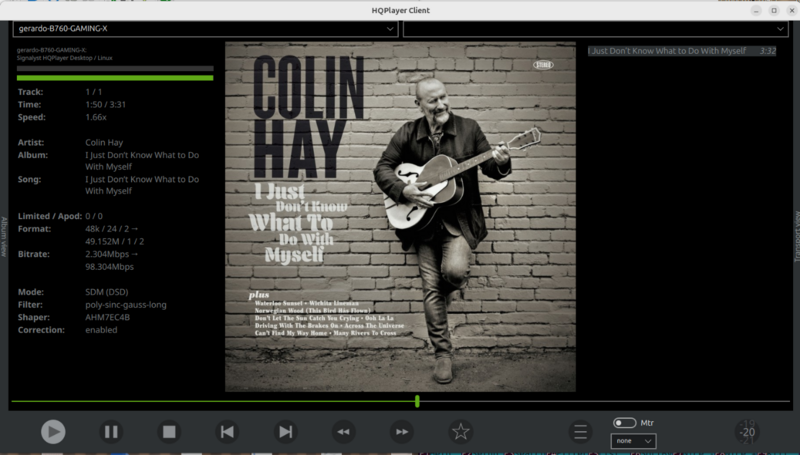Expand the empty dropdown at the top right
The image size is (800, 455).
click(595, 29)
